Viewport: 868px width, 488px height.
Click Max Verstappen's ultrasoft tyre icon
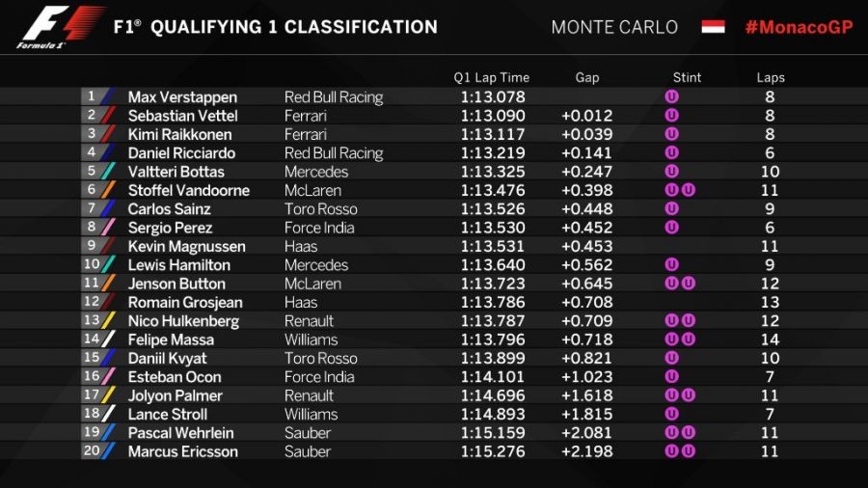[672, 96]
